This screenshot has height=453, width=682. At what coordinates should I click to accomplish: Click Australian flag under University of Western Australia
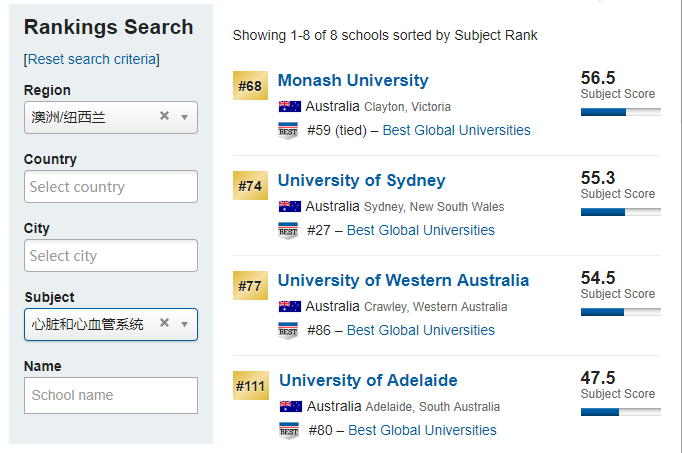click(290, 306)
